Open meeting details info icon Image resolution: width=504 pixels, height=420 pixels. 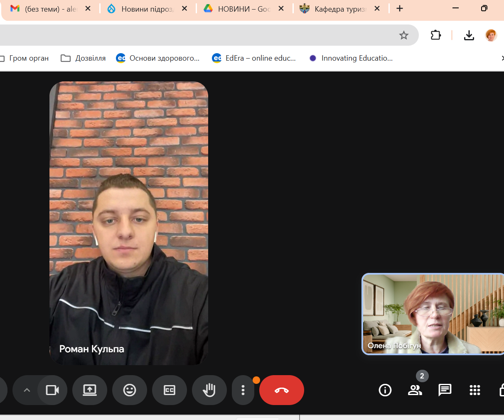pos(385,390)
